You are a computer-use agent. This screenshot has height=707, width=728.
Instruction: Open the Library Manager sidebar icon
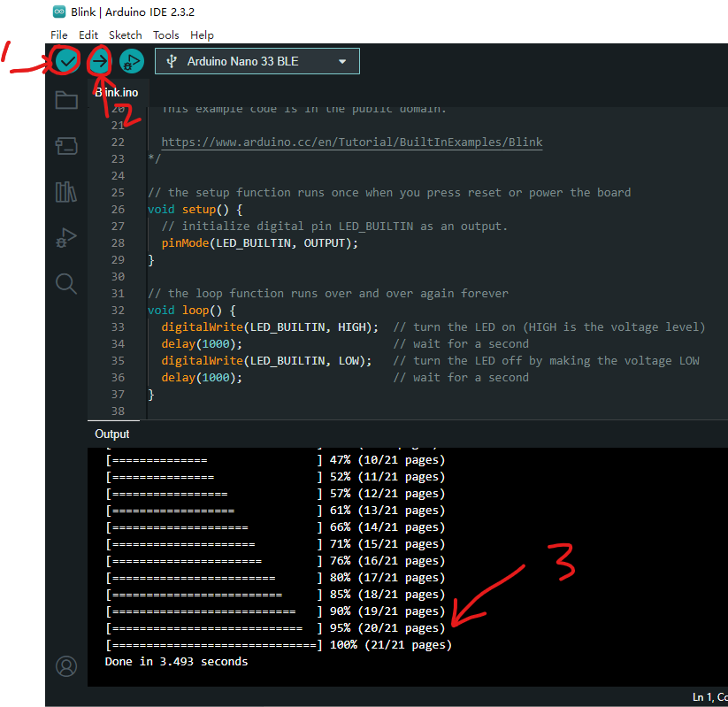(66, 192)
